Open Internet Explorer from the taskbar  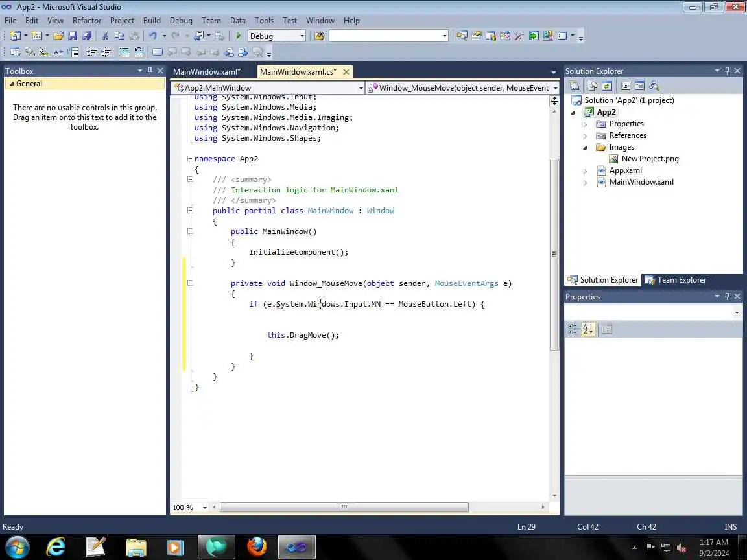tap(56, 546)
